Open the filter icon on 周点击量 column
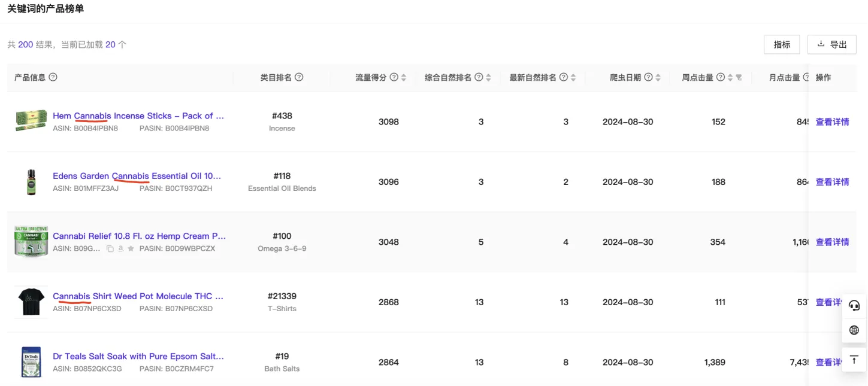 [x=739, y=78]
